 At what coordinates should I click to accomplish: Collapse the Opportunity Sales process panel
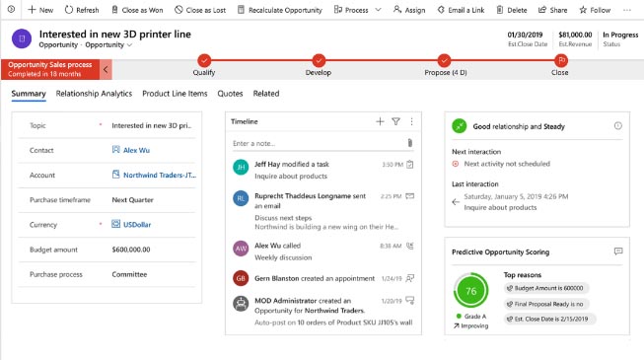point(106,69)
